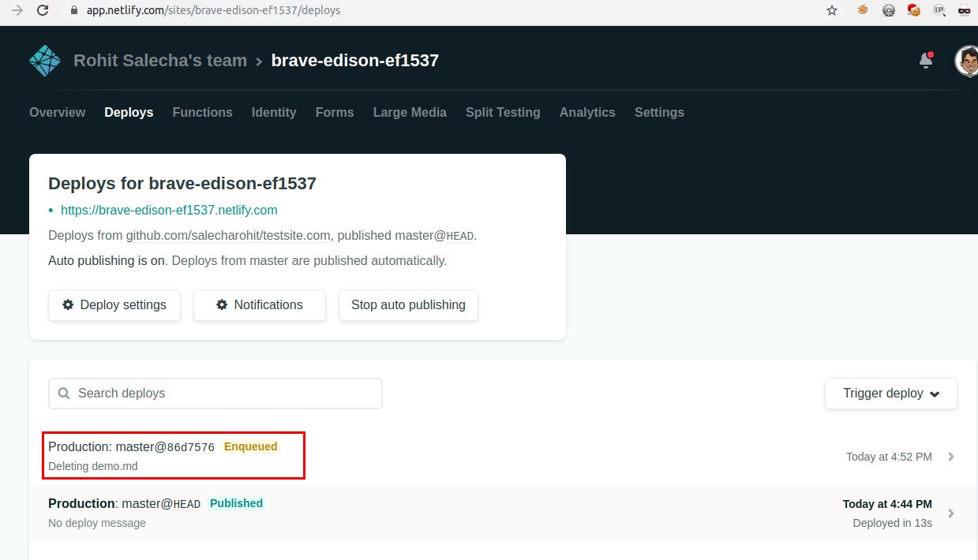Click the Enqueued status badge
The image size is (978, 560).
pos(251,446)
